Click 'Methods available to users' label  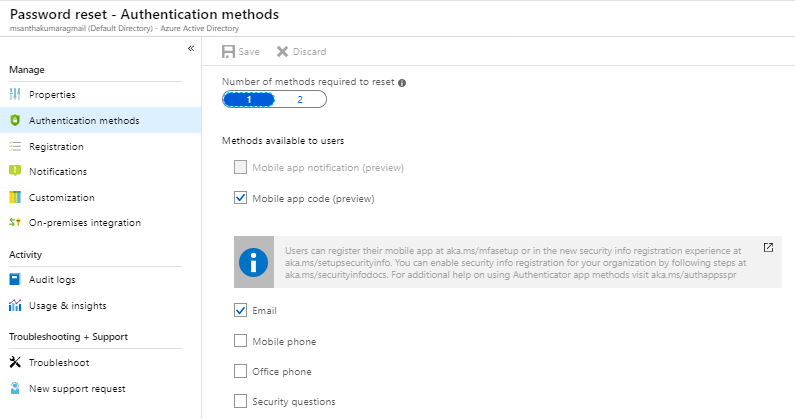pos(283,141)
